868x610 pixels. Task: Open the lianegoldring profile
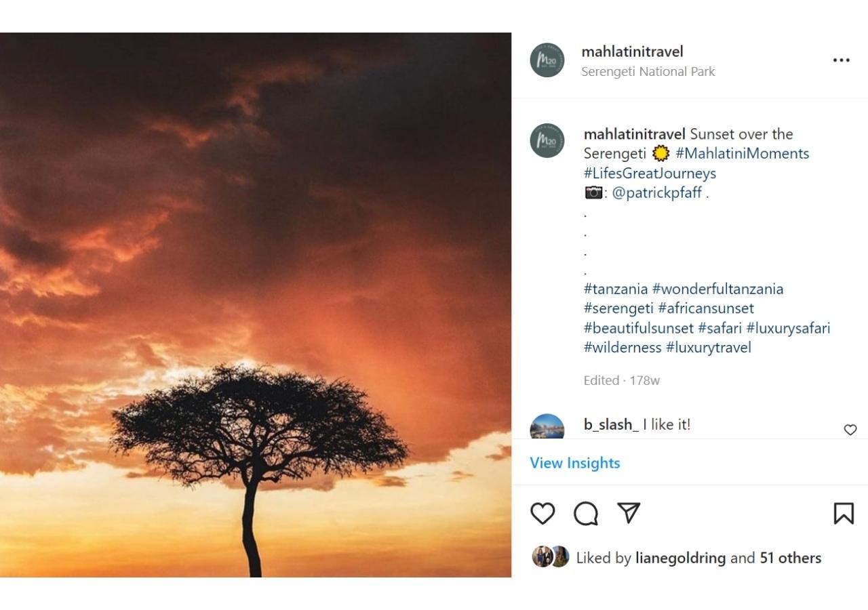680,558
